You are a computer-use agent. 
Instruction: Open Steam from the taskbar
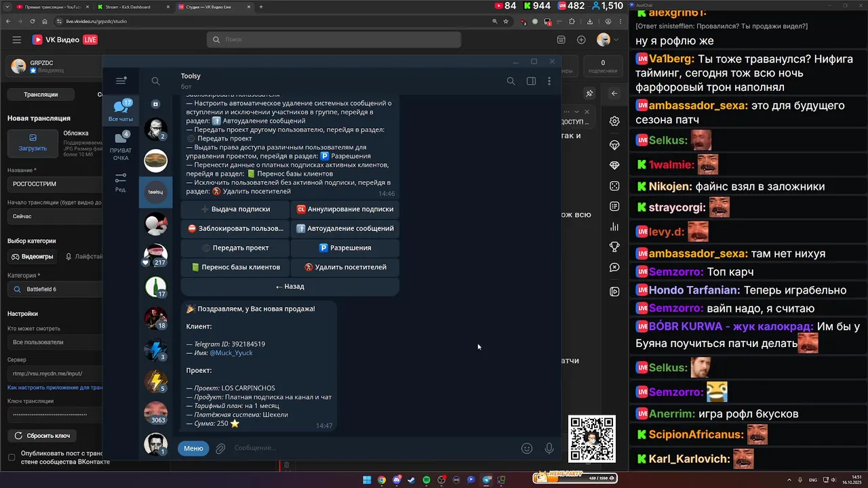coord(412,480)
